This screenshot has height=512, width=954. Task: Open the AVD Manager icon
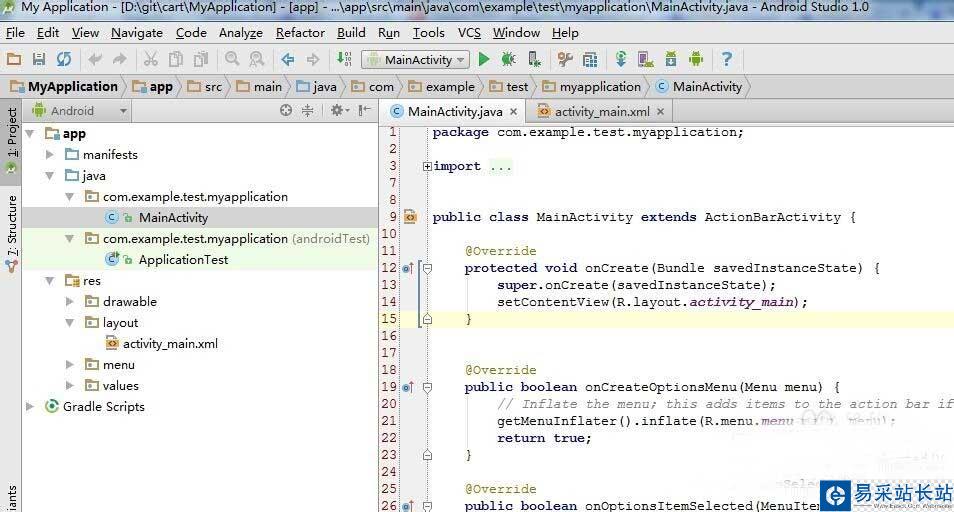click(x=646, y=59)
